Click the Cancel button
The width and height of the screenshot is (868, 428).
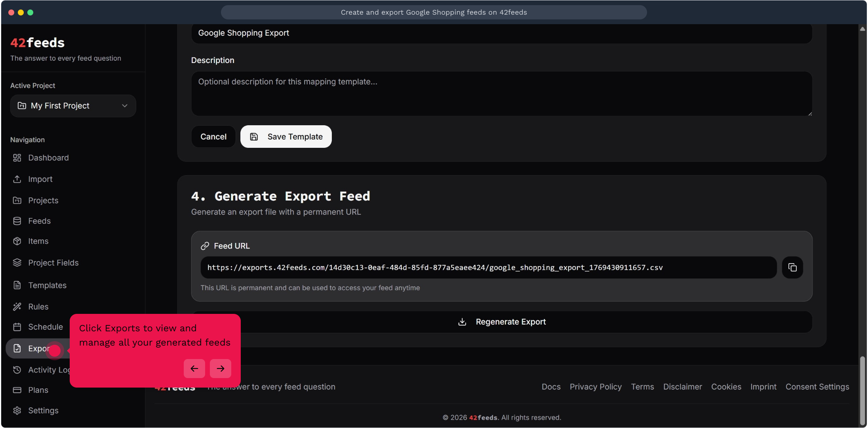pyautogui.click(x=213, y=137)
